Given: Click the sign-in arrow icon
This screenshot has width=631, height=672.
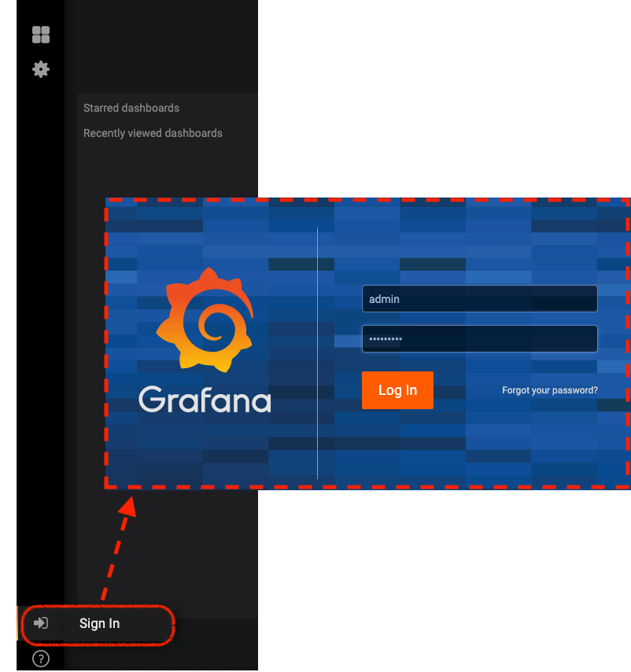Looking at the screenshot, I should (41, 622).
